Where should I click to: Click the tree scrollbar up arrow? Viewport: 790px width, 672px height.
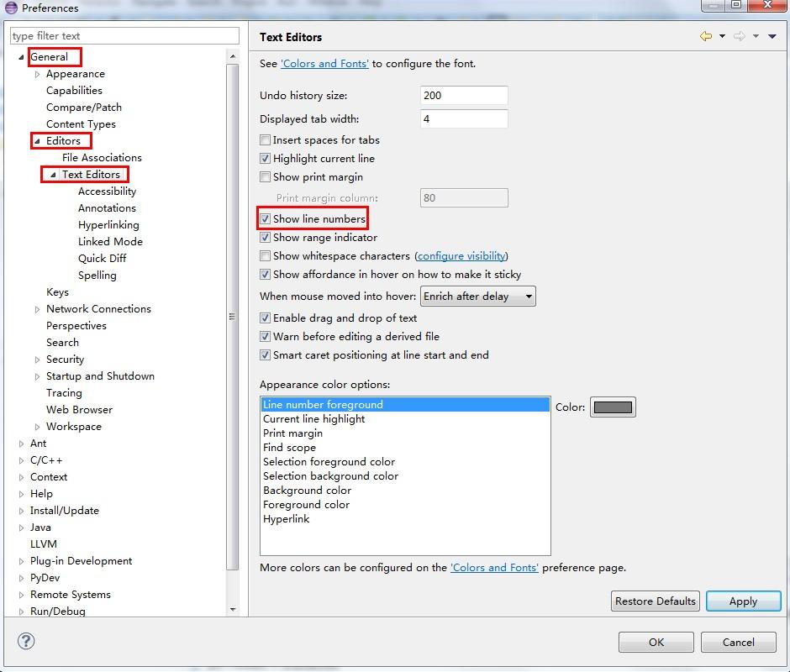click(x=232, y=56)
